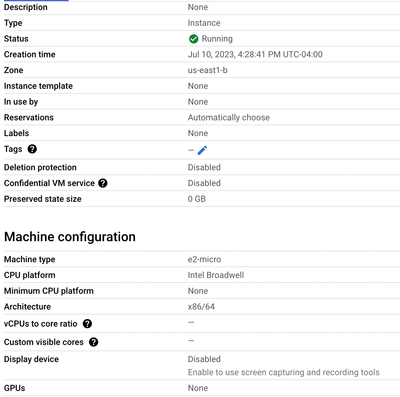Click the e2-micro machine type value

point(204,259)
